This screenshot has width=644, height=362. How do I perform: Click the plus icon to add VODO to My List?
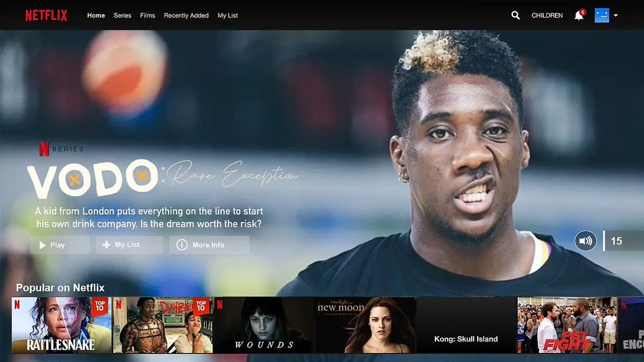[105, 245]
